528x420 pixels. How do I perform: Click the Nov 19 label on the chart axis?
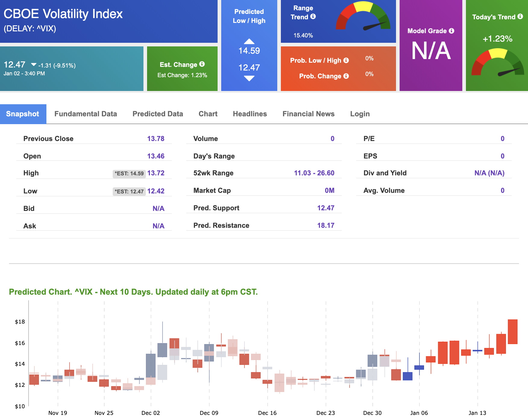point(58,413)
